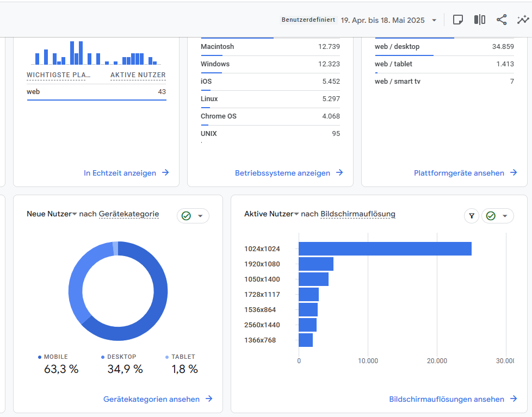Expand the Aktive Nutzer metric dropdown
Image resolution: width=532 pixels, height=417 pixels.
point(296,214)
